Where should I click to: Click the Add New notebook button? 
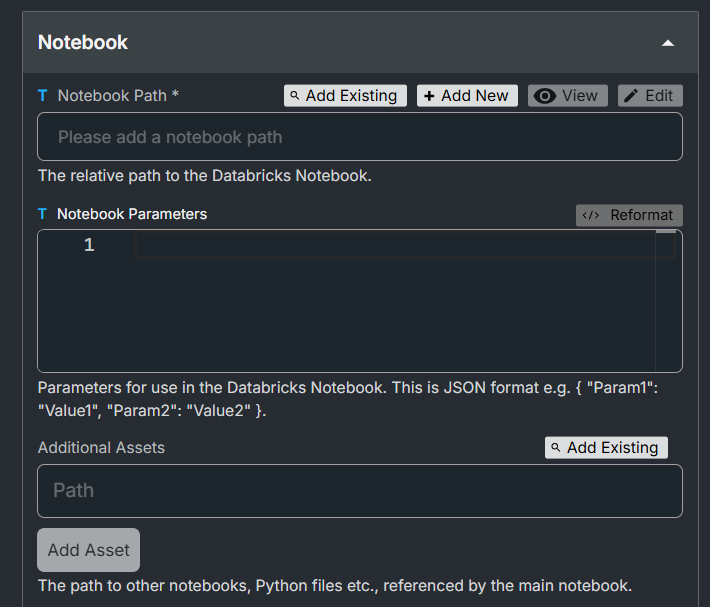point(467,96)
